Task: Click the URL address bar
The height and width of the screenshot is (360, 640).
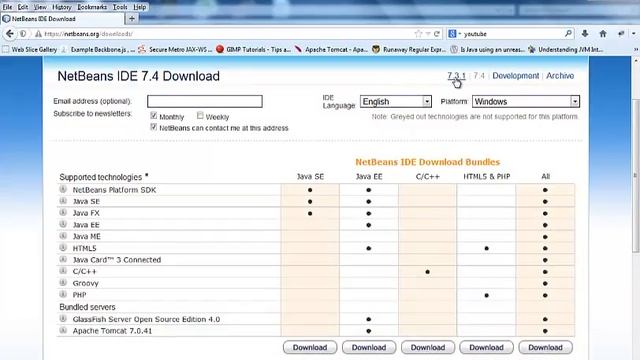Action: pos(229,34)
